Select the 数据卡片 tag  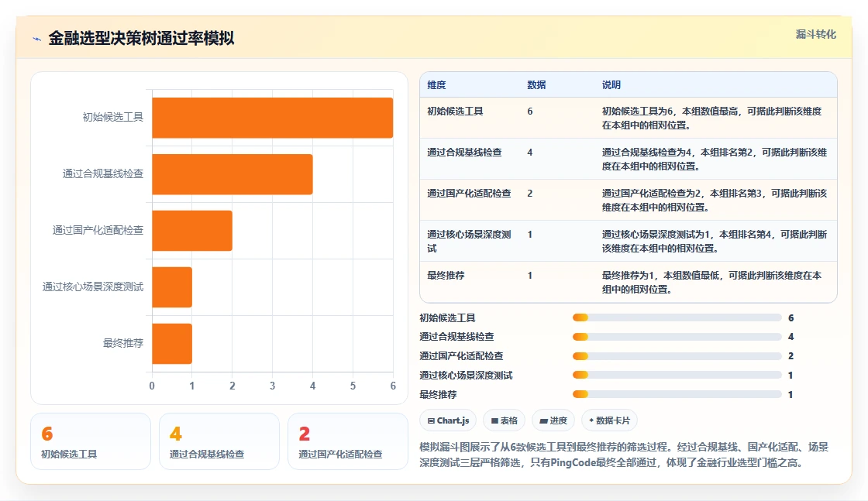609,420
